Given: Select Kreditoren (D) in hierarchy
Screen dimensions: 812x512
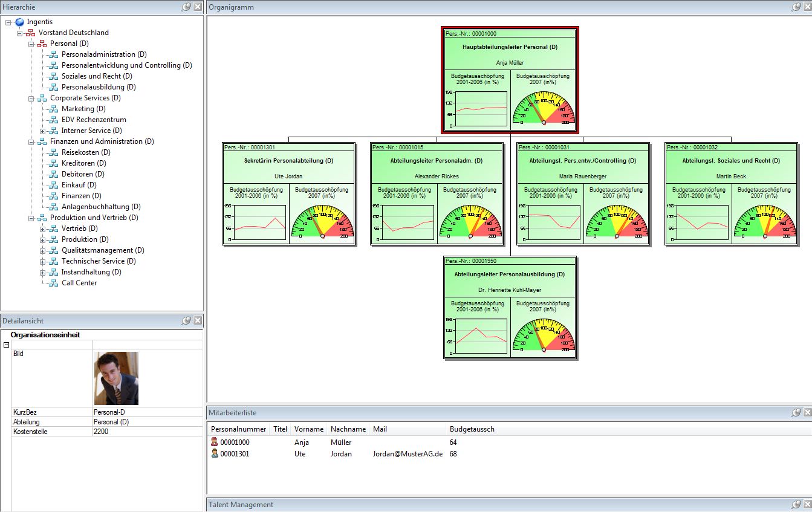Looking at the screenshot, I should click(84, 163).
